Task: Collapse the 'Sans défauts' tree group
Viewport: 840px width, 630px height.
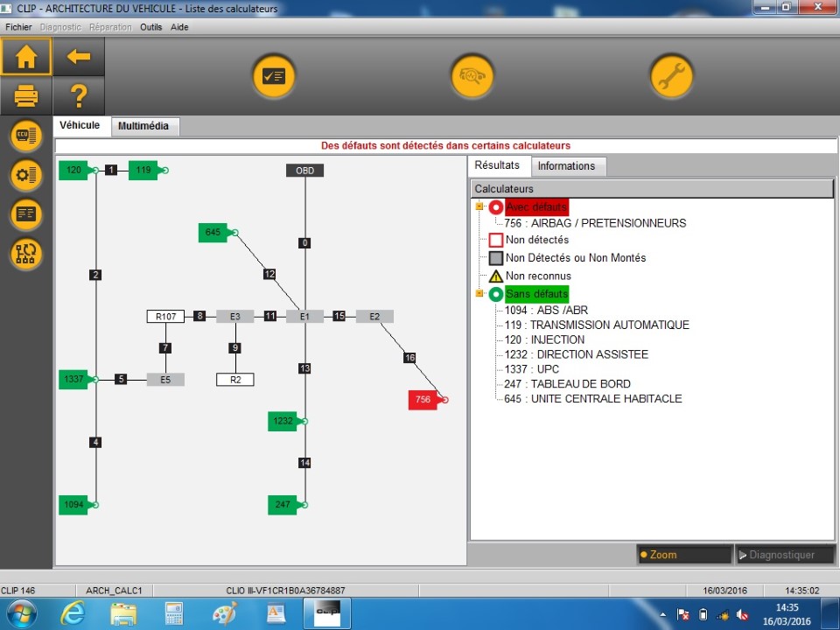Action: tap(479, 293)
